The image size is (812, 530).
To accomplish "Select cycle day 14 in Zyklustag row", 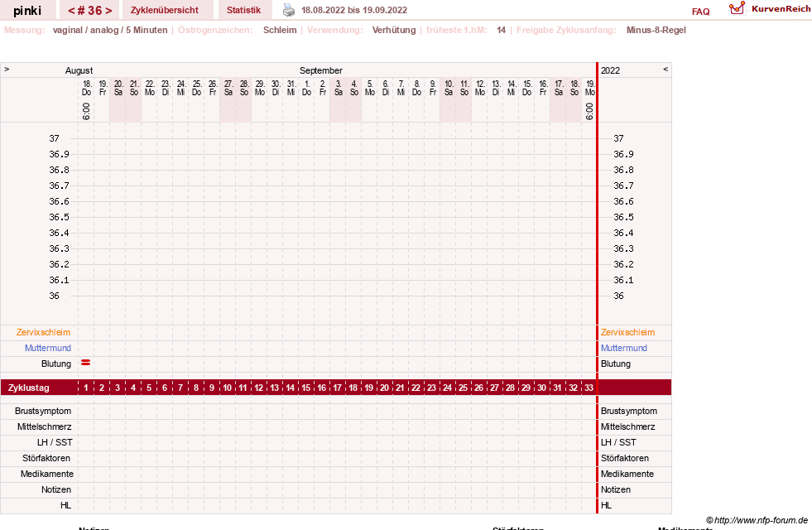I will [290, 388].
